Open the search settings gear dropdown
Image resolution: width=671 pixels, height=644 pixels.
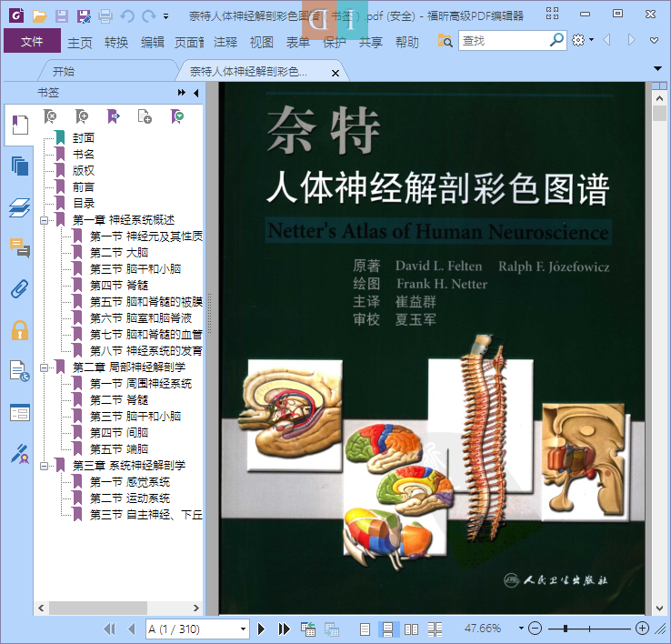pos(583,40)
